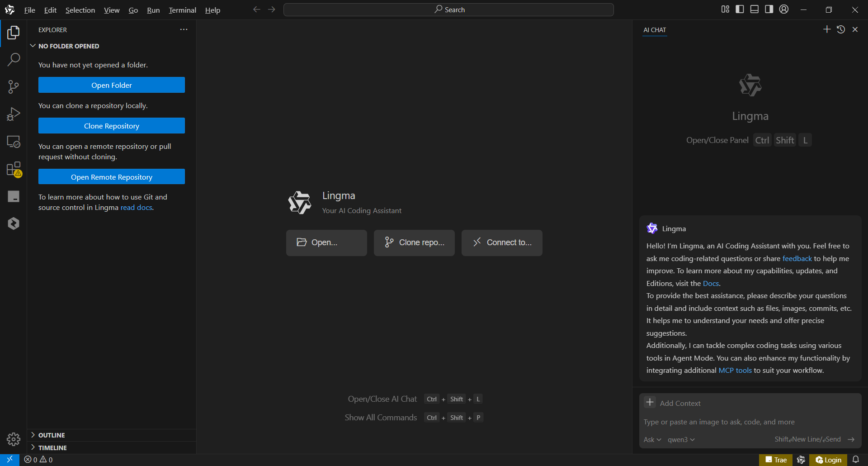Click the Clone Repository button
This screenshot has height=466, width=868.
pos(112,126)
